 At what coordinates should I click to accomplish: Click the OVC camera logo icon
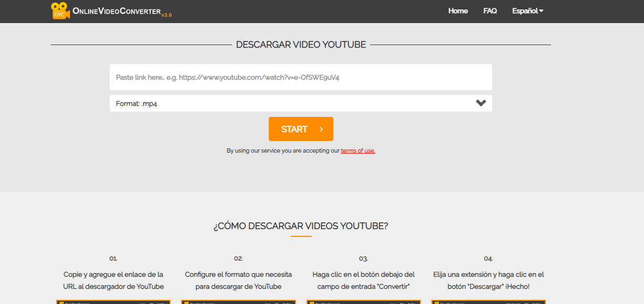60,10
